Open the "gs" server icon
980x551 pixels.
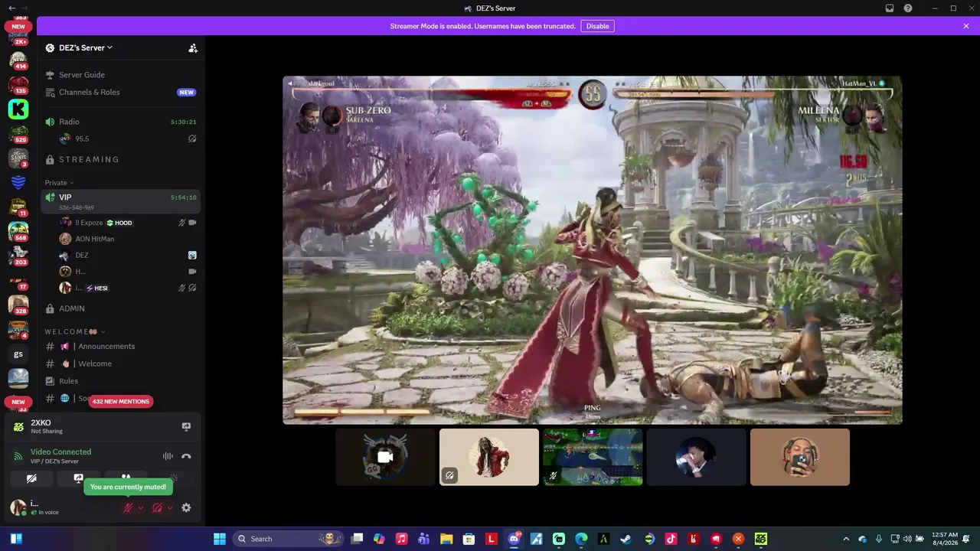coord(18,354)
